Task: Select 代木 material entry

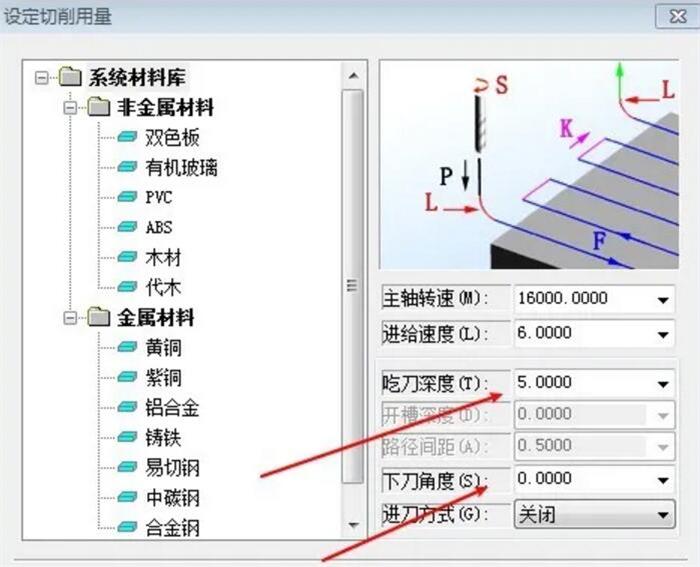Action: point(163,288)
